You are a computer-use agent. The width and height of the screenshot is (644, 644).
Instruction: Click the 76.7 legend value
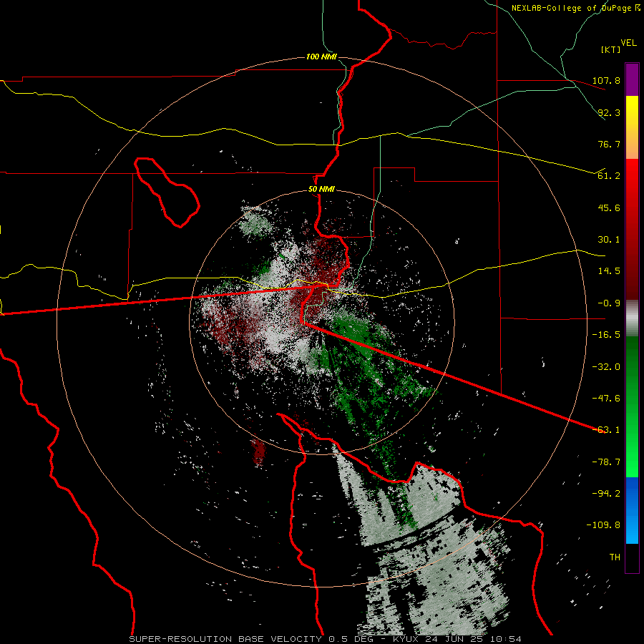coord(609,144)
